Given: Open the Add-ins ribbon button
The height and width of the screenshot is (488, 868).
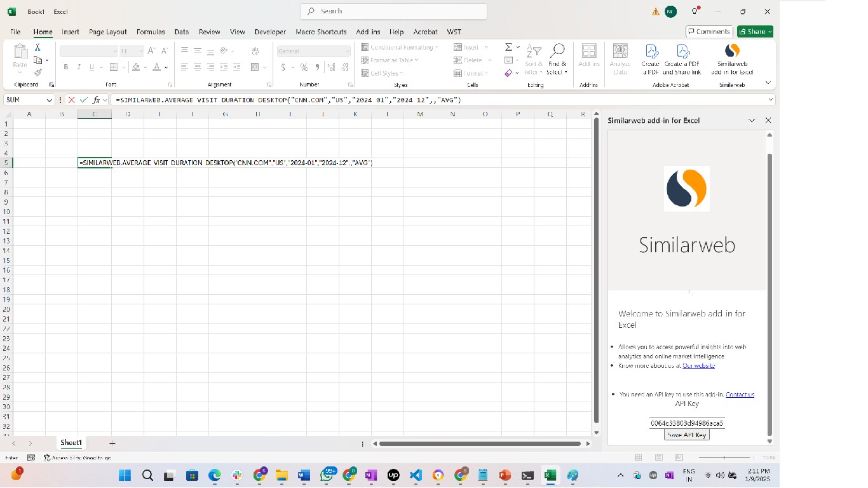Looking at the screenshot, I should [x=589, y=56].
